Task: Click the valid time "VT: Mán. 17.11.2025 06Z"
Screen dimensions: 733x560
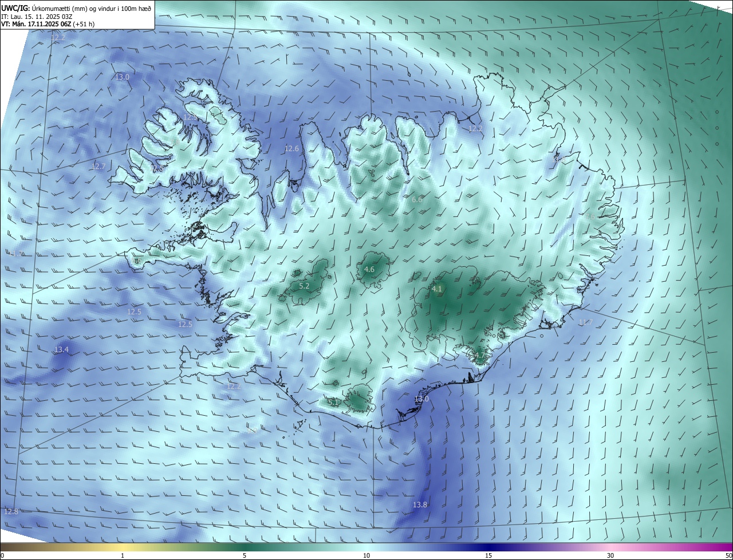Action: tap(35, 24)
